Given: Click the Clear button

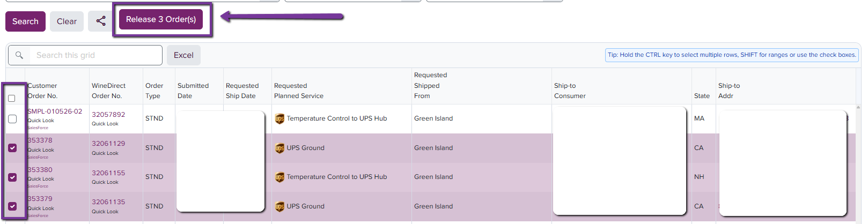Looking at the screenshot, I should [67, 21].
